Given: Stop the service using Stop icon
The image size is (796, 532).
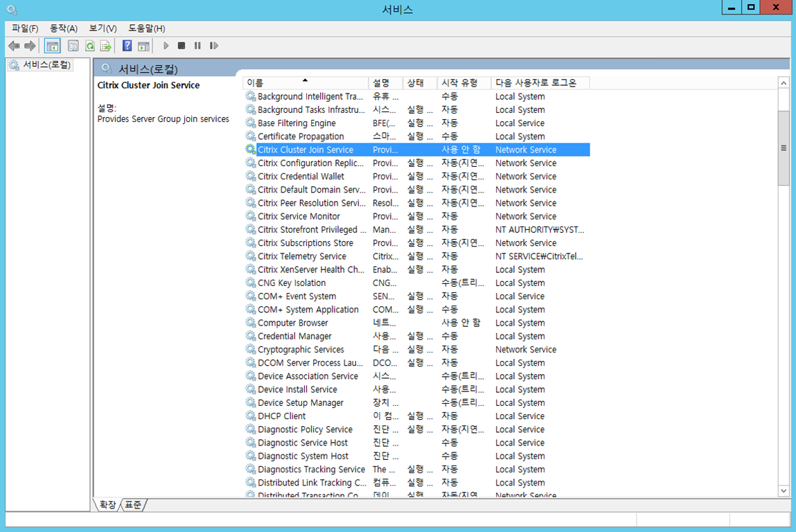Looking at the screenshot, I should tap(182, 46).
